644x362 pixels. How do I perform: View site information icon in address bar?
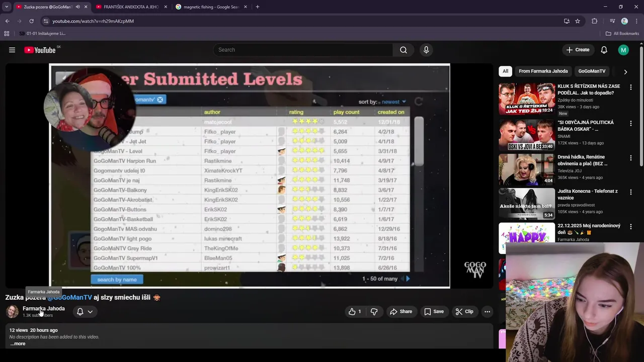(x=46, y=21)
